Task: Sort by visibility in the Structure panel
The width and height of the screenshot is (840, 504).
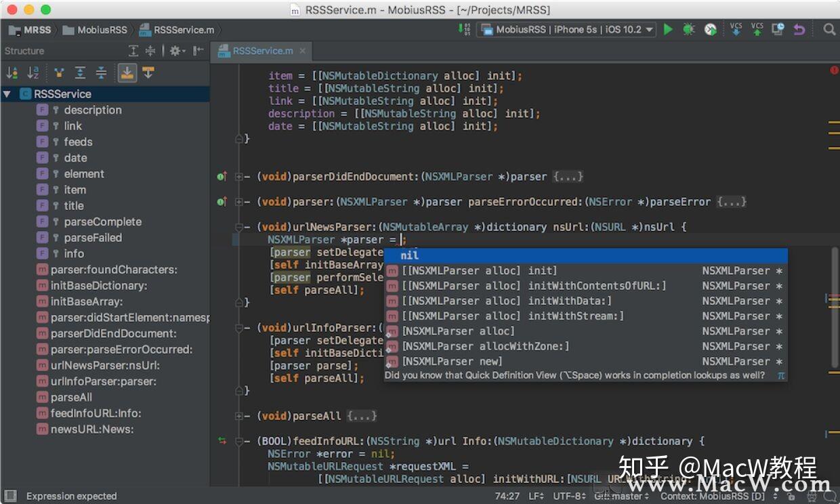Action: coord(12,72)
